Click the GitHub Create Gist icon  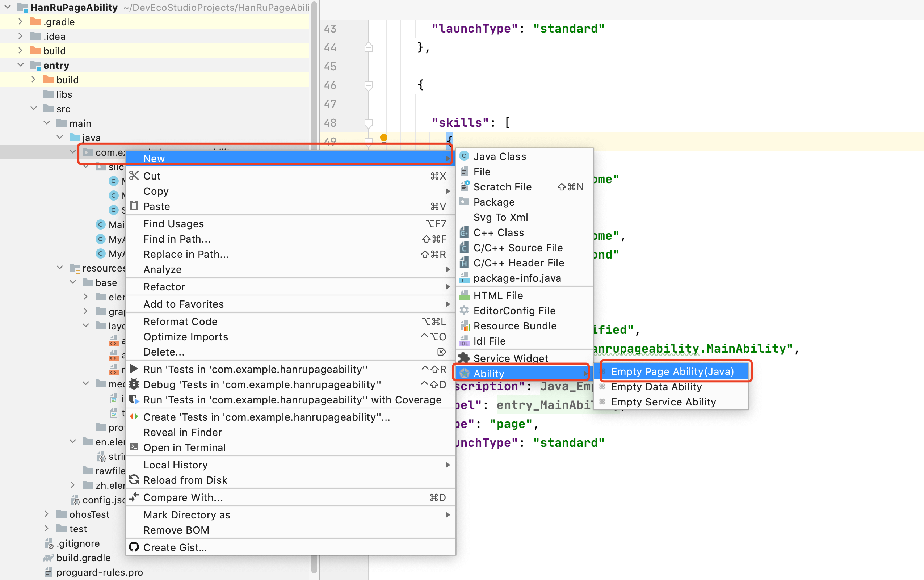[x=134, y=547]
